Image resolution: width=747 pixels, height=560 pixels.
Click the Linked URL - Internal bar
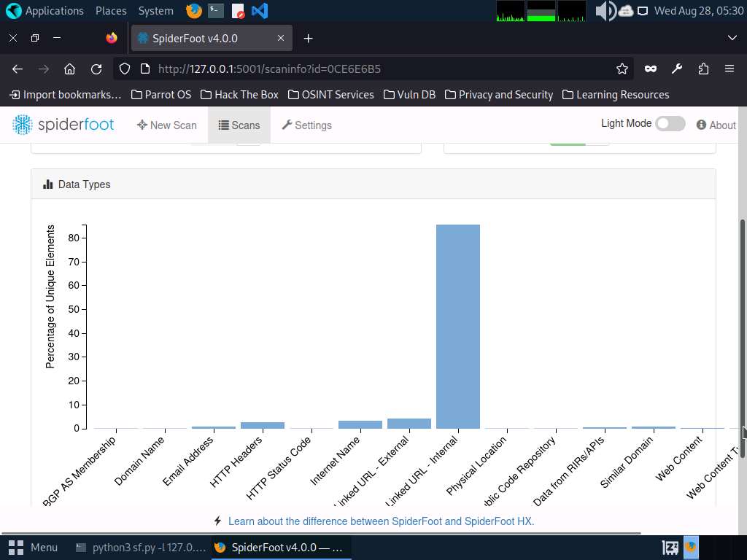point(458,327)
